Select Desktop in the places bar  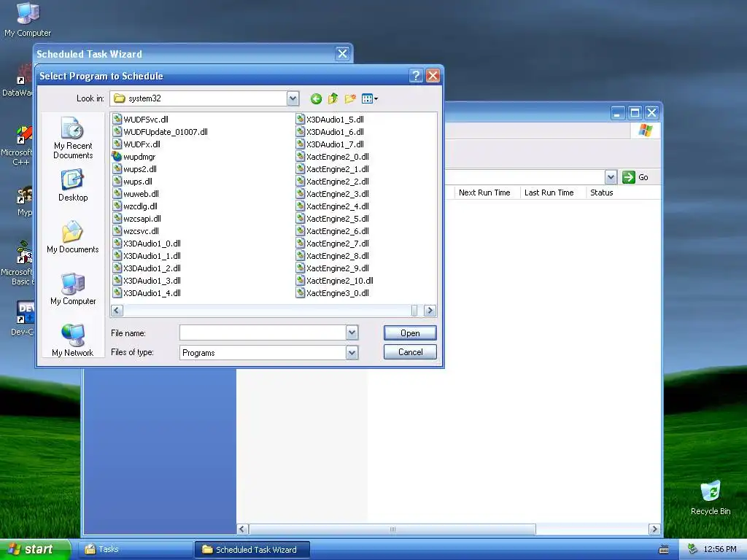pyautogui.click(x=73, y=186)
